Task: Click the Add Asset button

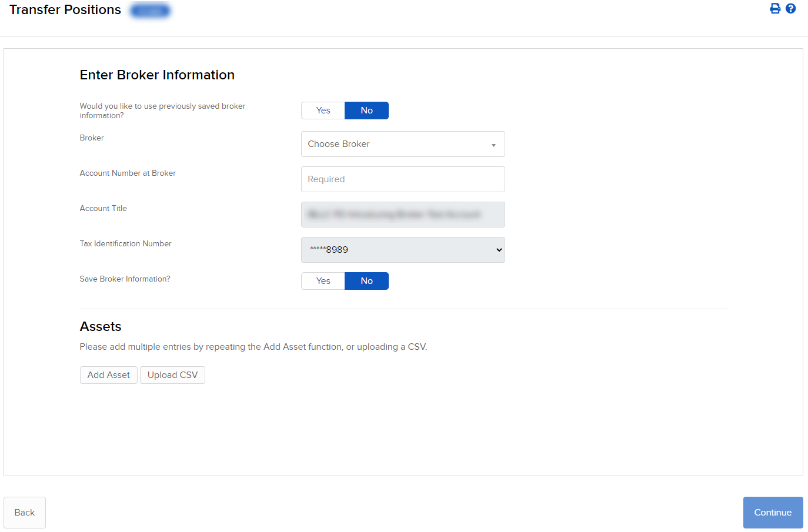Action: point(108,374)
